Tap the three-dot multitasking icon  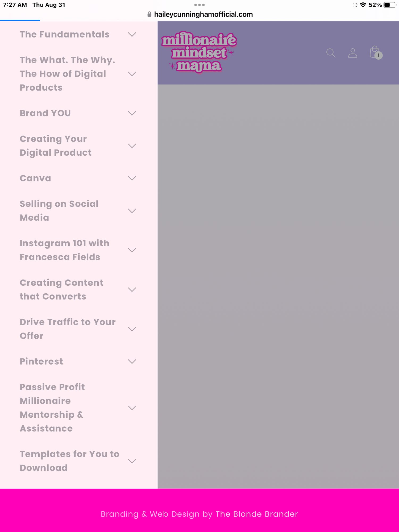tap(199, 5)
